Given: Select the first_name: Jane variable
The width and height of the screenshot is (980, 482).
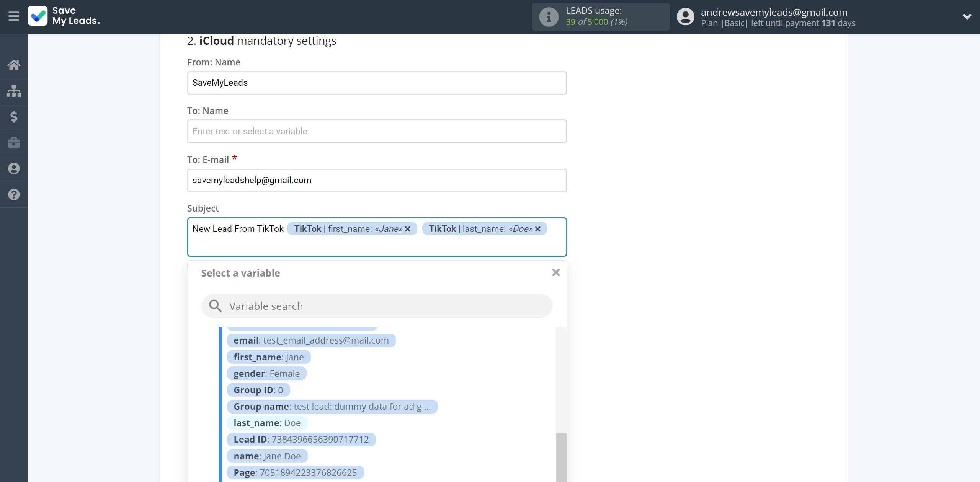Looking at the screenshot, I should click(269, 357).
